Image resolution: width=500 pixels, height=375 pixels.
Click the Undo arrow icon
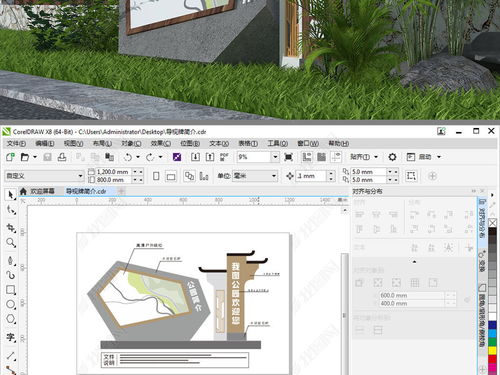pos(128,157)
